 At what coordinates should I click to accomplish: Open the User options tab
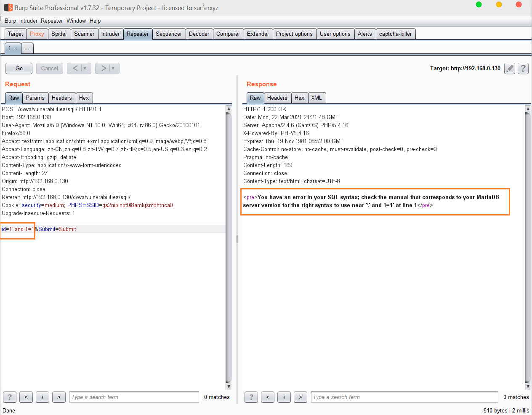point(335,34)
